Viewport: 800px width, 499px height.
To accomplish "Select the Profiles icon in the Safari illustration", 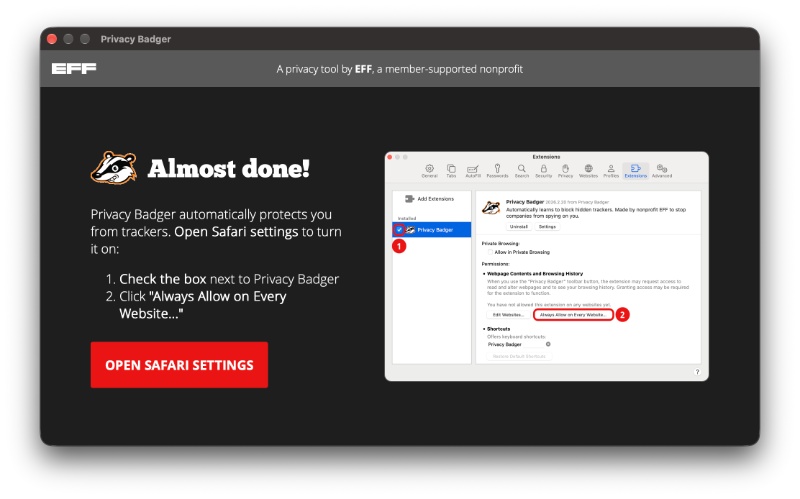I will point(611,170).
